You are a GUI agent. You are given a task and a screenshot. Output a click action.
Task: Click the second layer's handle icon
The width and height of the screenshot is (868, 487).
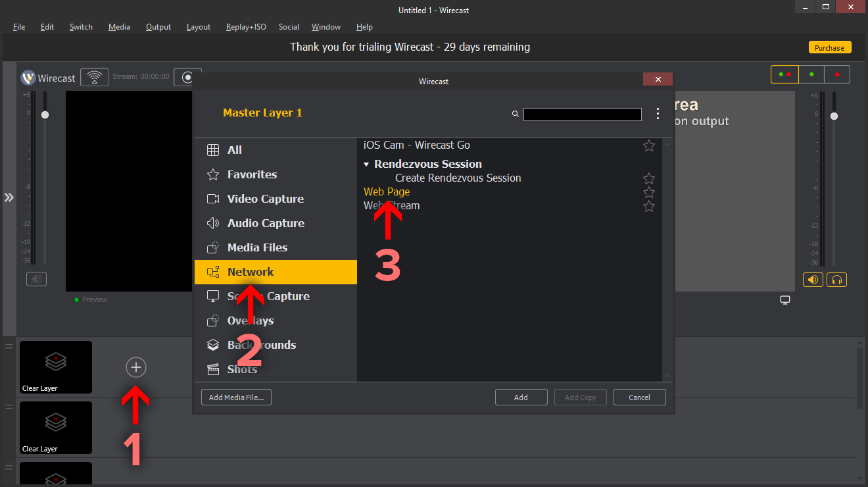pyautogui.click(x=9, y=407)
